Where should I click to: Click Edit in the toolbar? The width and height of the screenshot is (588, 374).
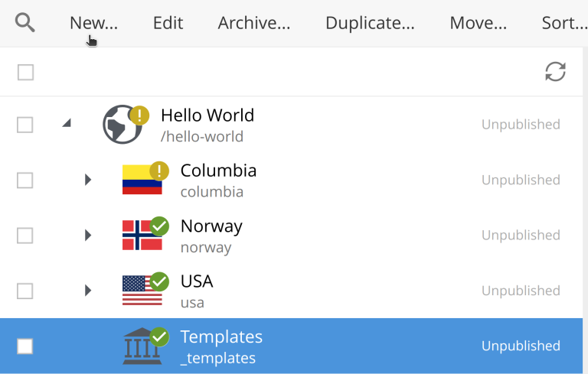[x=168, y=23]
